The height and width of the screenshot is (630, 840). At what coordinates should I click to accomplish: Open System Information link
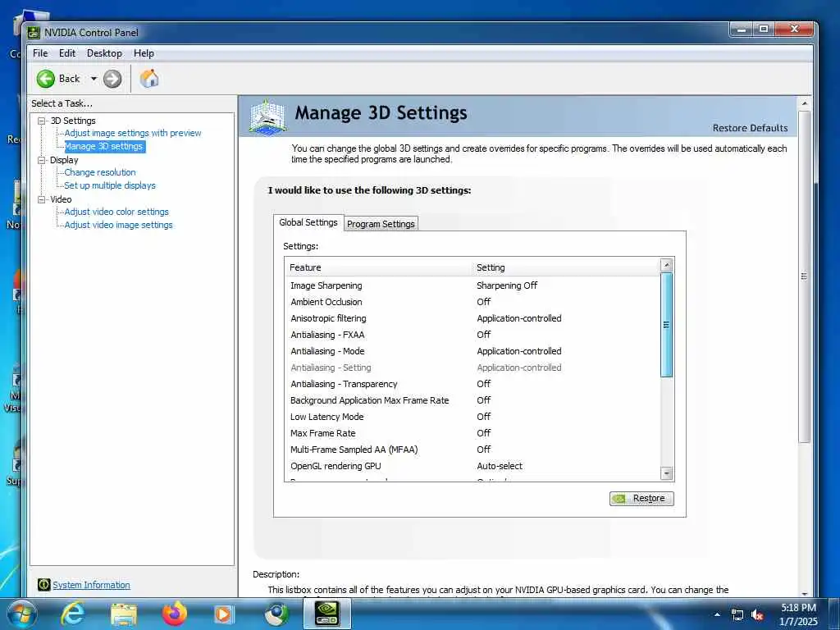[x=91, y=585]
